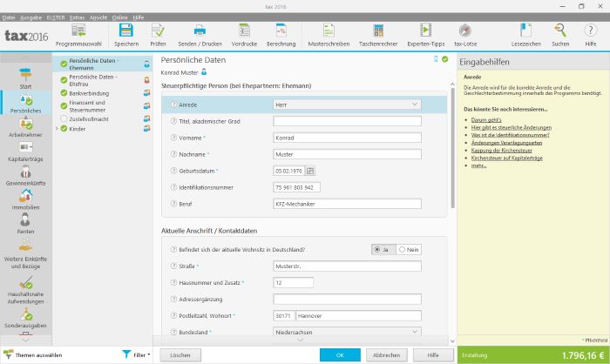Open the ELSTER menu
The image size is (610, 364).
pos(56,17)
